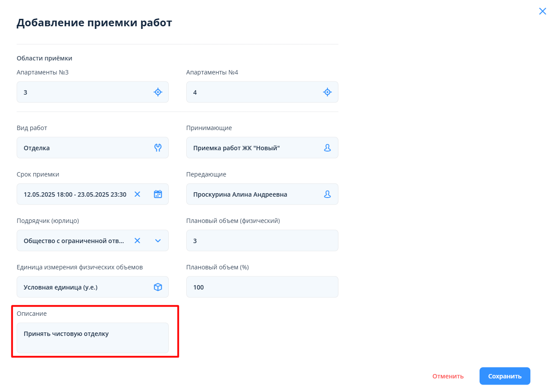Expand the Подрядчик (юрлицо) dropdown chevron
Screen dimensions: 551x392
pyautogui.click(x=158, y=240)
